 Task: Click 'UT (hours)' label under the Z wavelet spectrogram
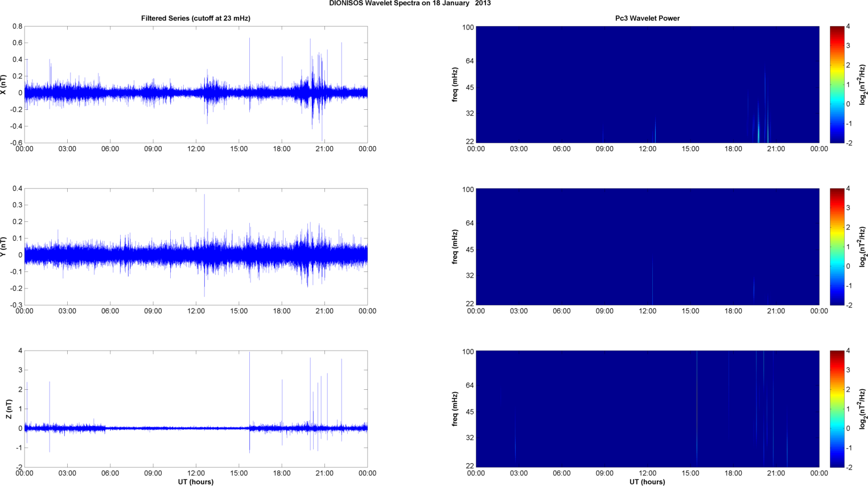[x=647, y=482]
